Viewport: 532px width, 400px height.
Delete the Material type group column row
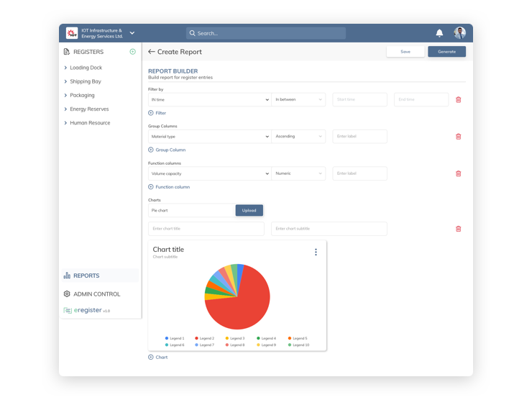[458, 137]
